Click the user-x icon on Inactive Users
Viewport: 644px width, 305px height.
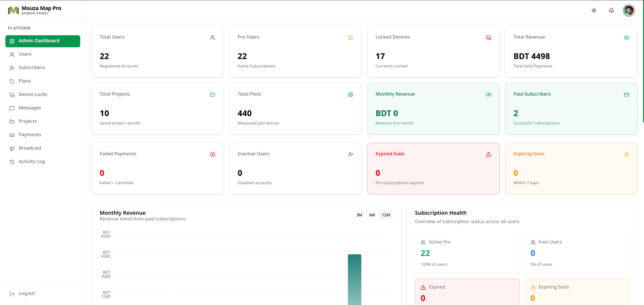[x=351, y=154]
